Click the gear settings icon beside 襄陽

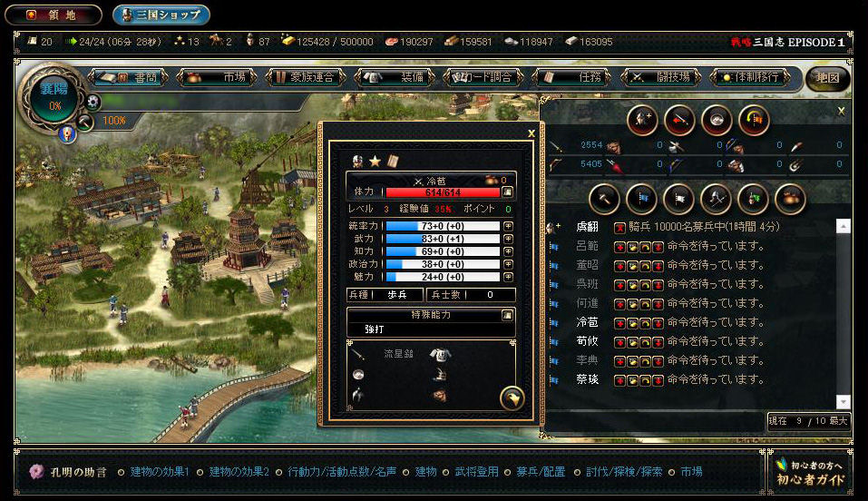point(93,102)
